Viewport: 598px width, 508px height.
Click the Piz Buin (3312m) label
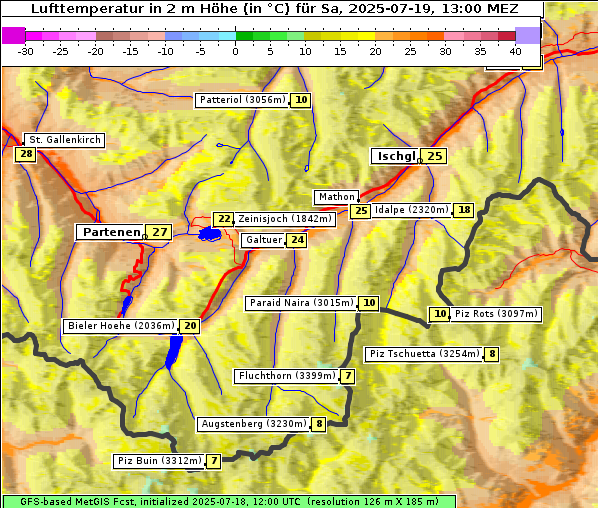(x=159, y=461)
